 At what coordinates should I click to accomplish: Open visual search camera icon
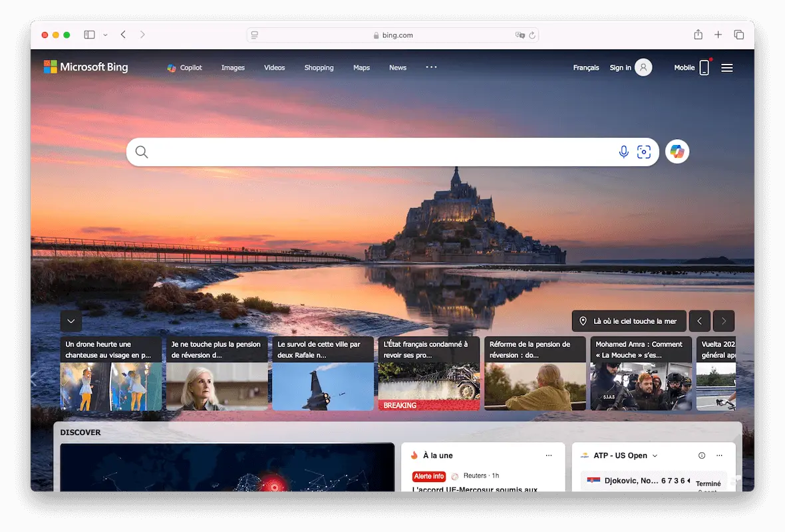644,152
